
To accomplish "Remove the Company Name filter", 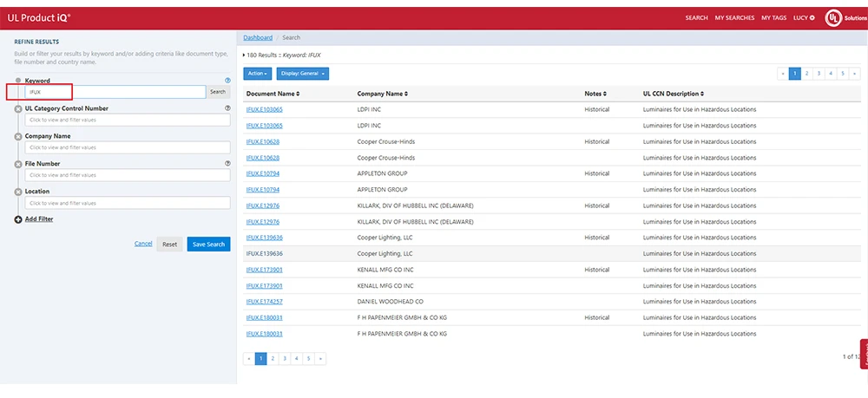I will point(18,136).
